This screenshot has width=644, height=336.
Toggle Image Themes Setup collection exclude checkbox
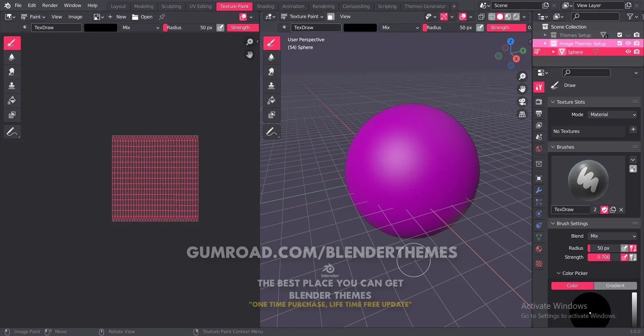pyautogui.click(x=619, y=44)
